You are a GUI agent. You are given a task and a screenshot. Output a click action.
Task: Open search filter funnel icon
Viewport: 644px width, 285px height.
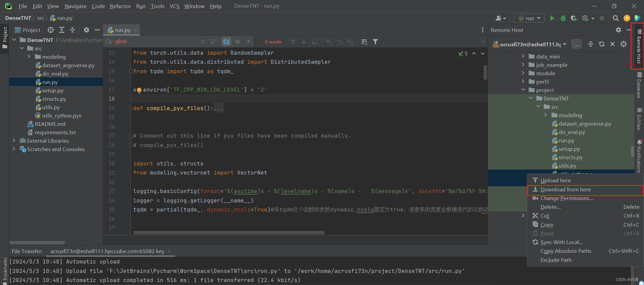[375, 42]
